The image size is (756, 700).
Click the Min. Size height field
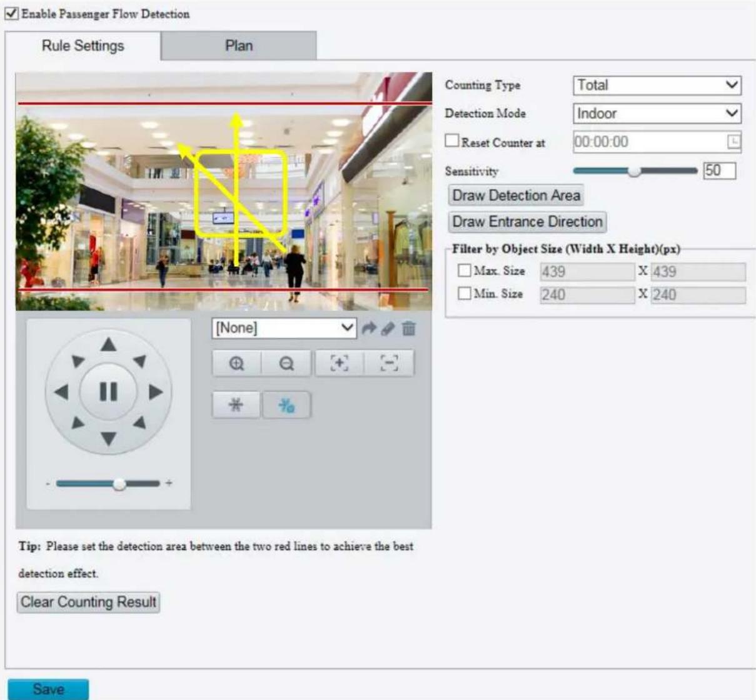tap(698, 295)
